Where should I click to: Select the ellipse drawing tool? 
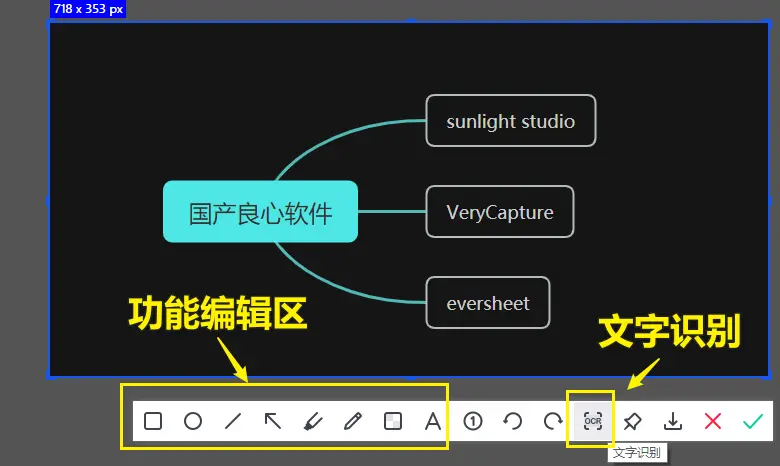[x=193, y=421]
